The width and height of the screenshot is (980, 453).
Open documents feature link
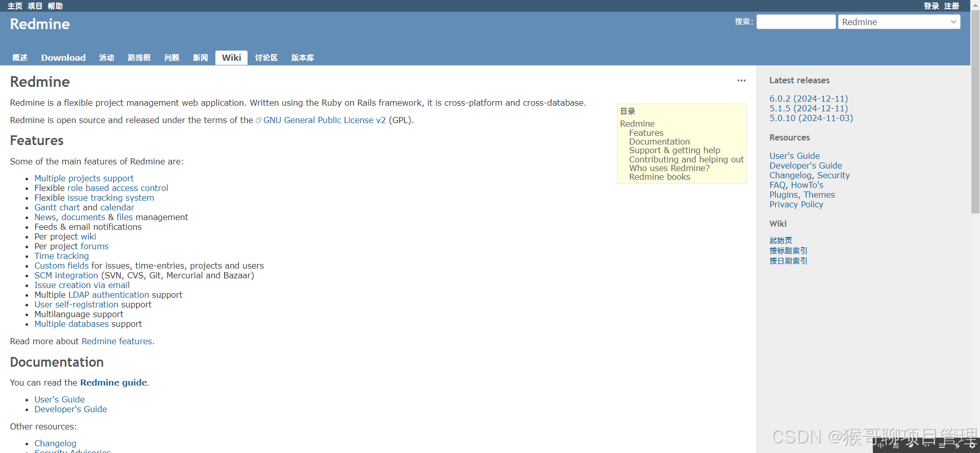(83, 217)
